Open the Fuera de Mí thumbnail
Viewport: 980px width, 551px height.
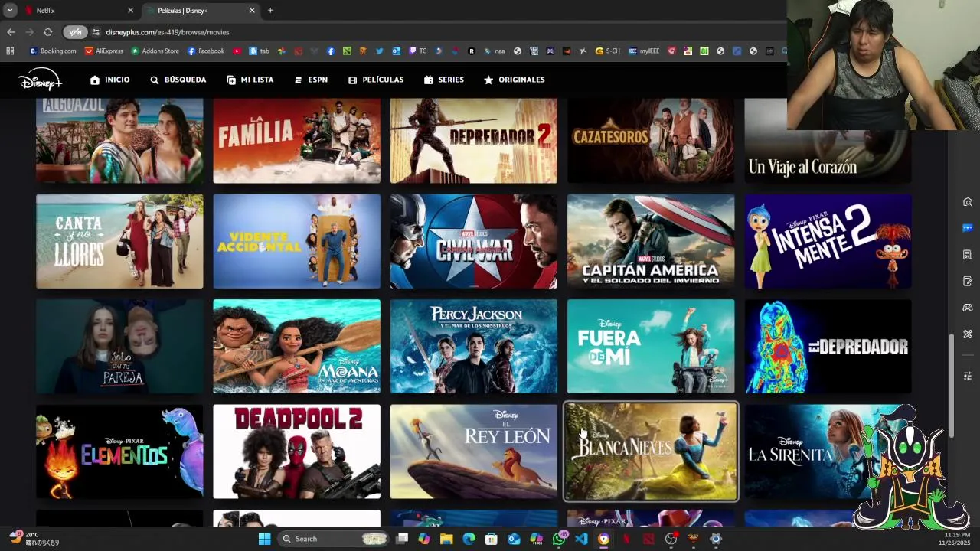(651, 346)
